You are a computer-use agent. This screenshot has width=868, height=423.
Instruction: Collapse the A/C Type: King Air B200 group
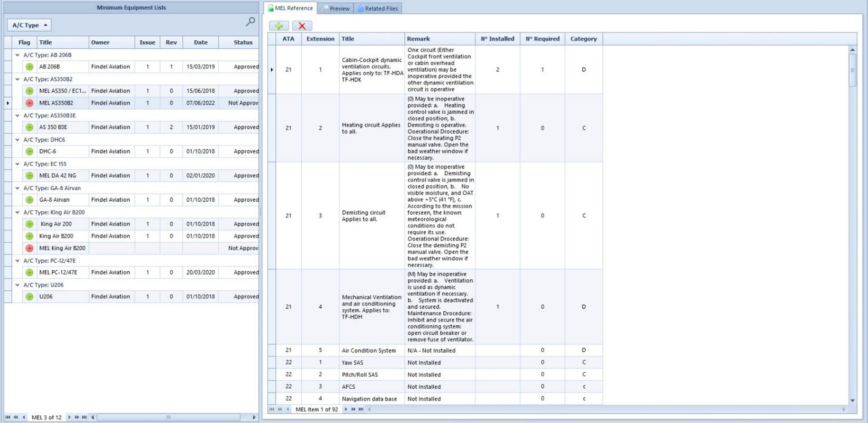tap(17, 212)
